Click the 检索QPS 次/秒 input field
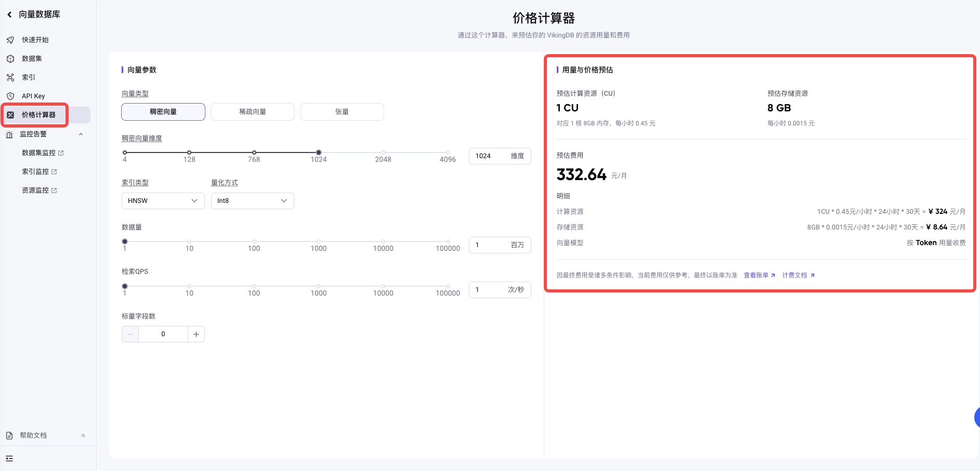The width and height of the screenshot is (980, 471). click(x=500, y=290)
